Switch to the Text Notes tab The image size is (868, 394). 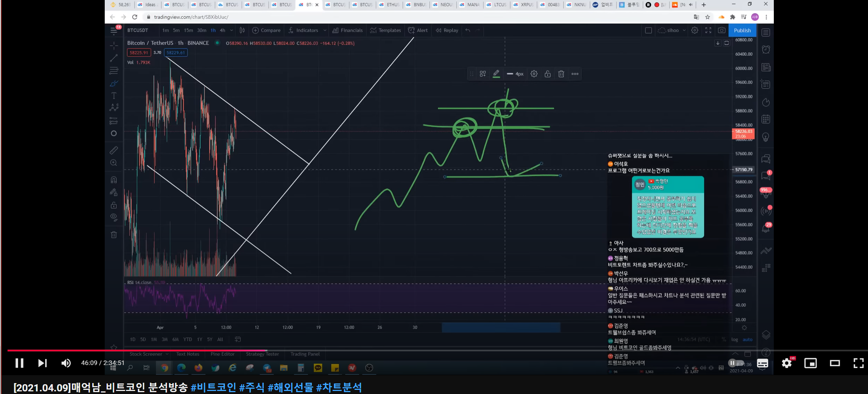point(188,354)
